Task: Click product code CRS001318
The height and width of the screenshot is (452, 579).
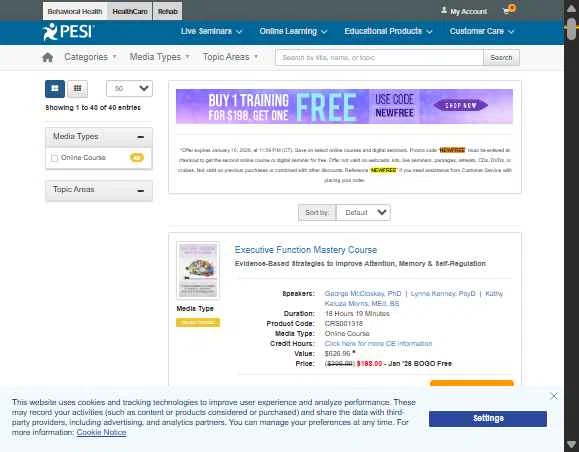Action: coord(343,323)
